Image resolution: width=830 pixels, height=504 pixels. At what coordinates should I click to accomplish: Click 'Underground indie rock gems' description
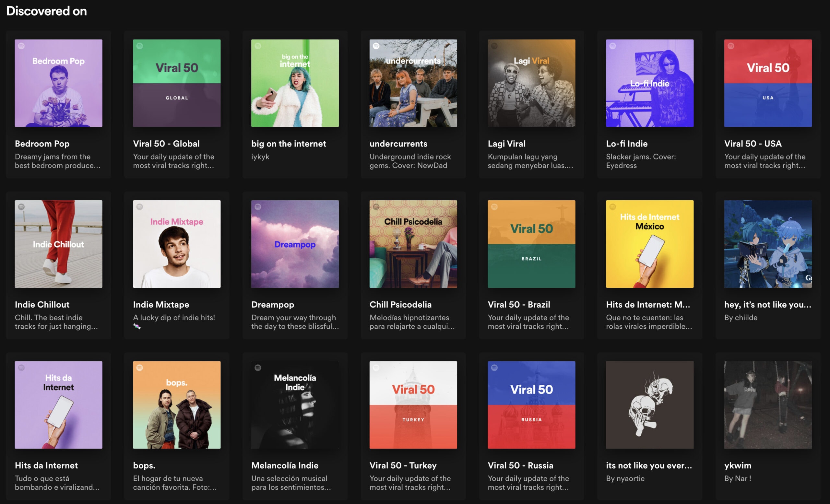point(410,161)
